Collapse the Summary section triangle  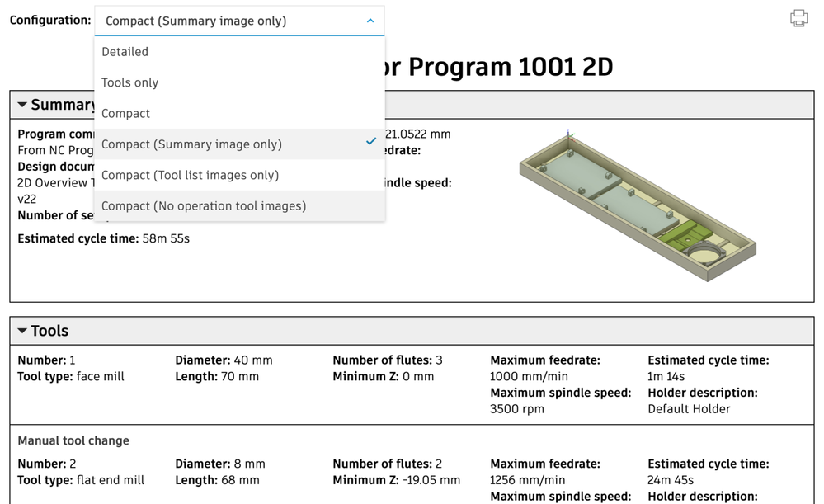[x=22, y=105]
